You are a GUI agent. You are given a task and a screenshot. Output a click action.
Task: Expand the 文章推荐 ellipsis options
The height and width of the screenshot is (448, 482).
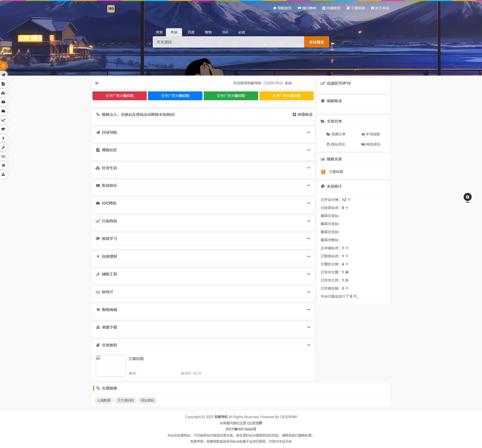coord(309,345)
